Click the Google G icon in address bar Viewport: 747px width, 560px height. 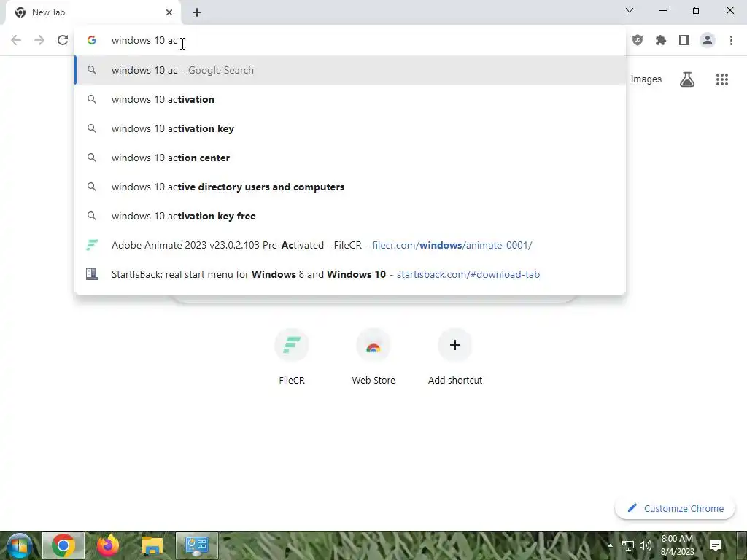92,41
